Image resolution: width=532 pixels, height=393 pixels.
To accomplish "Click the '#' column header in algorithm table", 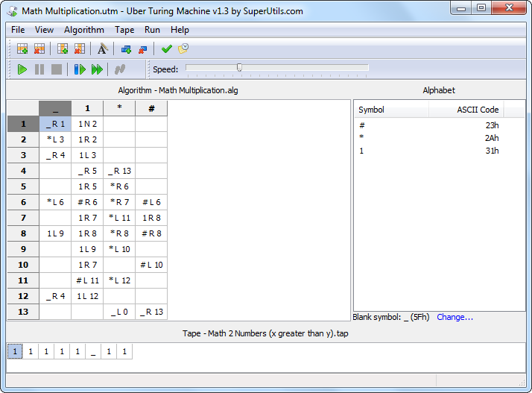I will pos(151,108).
